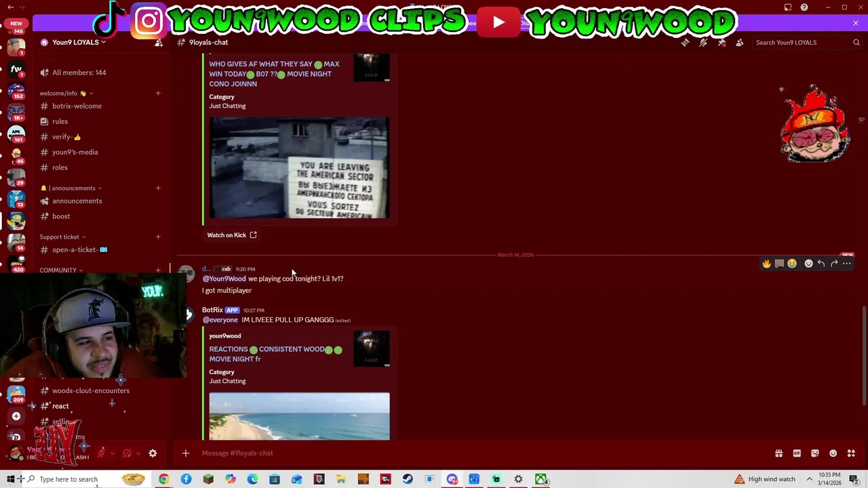The height and width of the screenshot is (488, 868).
Task: Open the emoji picker in message bar
Action: (x=833, y=453)
